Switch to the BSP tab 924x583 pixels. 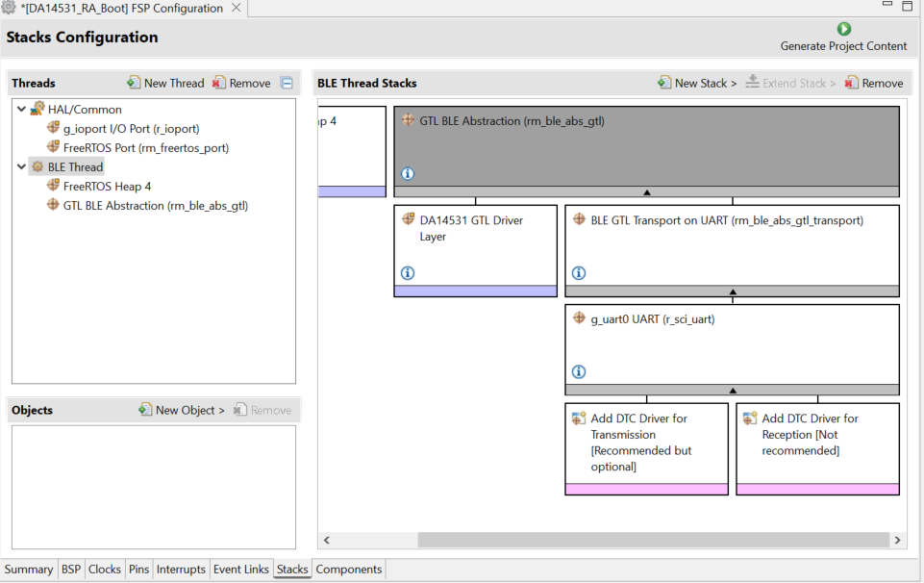pos(71,569)
